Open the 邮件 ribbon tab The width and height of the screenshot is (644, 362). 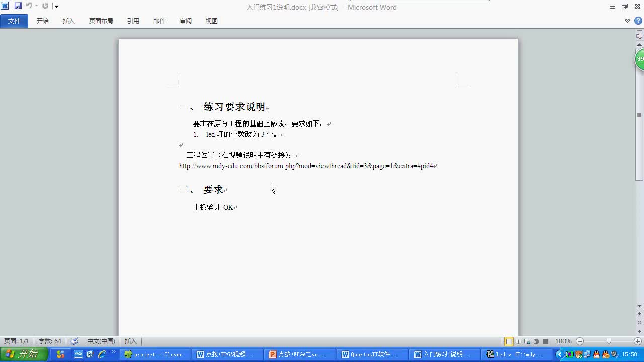pos(159,21)
